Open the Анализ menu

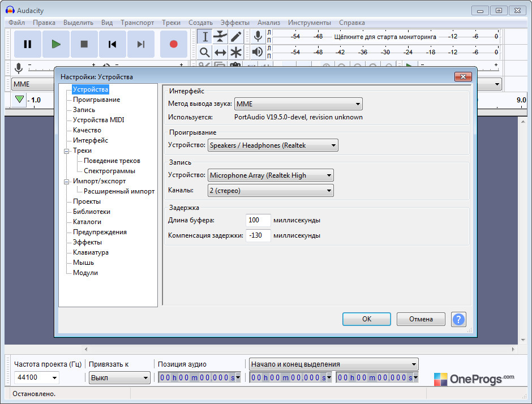[269, 23]
